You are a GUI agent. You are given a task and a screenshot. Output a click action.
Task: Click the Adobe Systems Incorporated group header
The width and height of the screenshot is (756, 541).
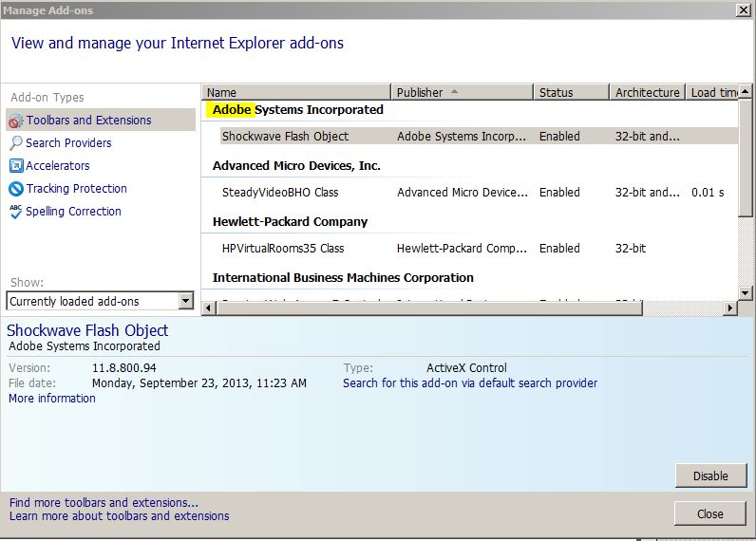point(298,110)
